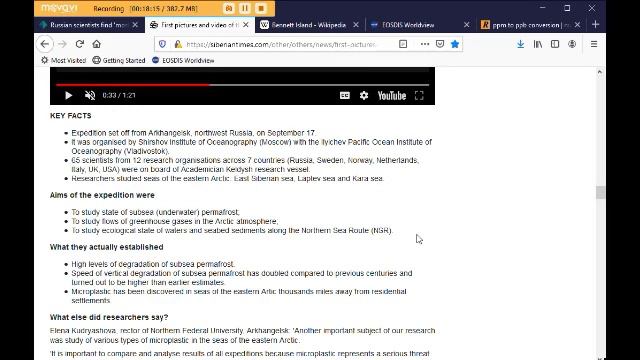Open the Getting Started bookmark
640x360 pixels.
click(119, 60)
